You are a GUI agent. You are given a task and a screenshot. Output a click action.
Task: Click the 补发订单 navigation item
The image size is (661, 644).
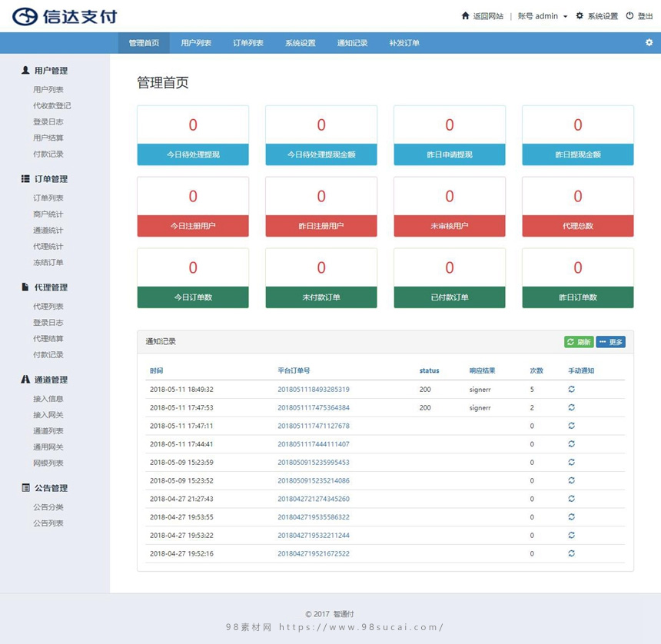click(x=403, y=44)
